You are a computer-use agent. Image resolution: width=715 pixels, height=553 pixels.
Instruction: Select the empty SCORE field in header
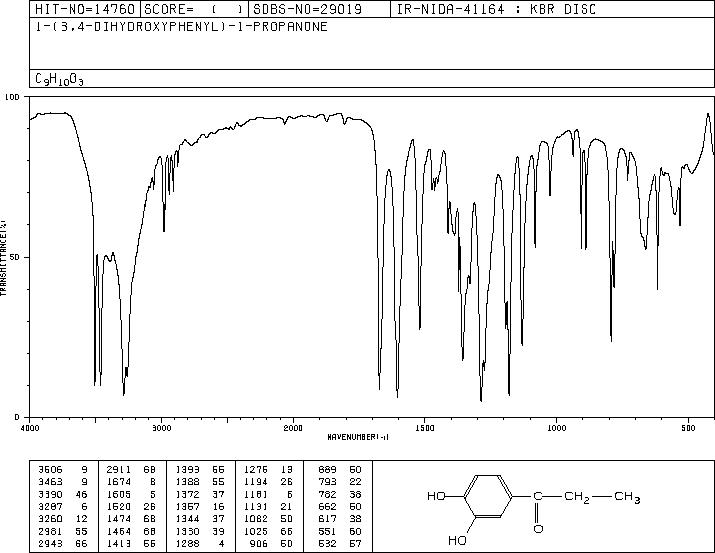tap(195, 9)
